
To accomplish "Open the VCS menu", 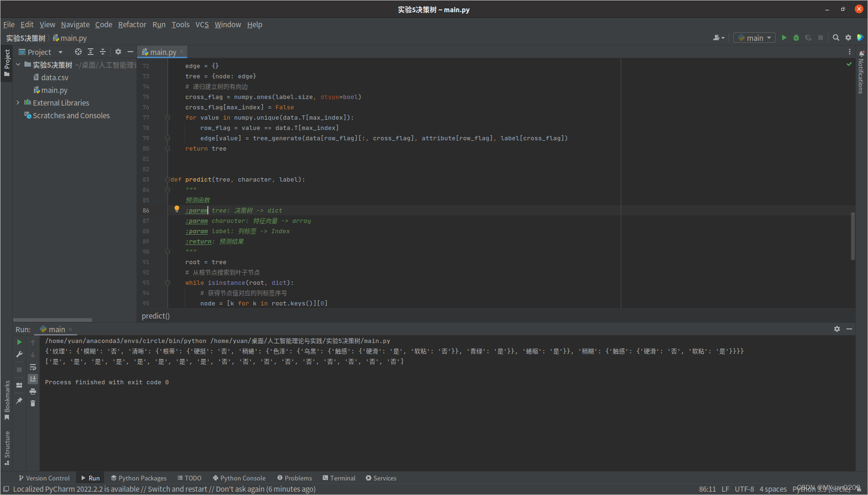I will click(202, 24).
